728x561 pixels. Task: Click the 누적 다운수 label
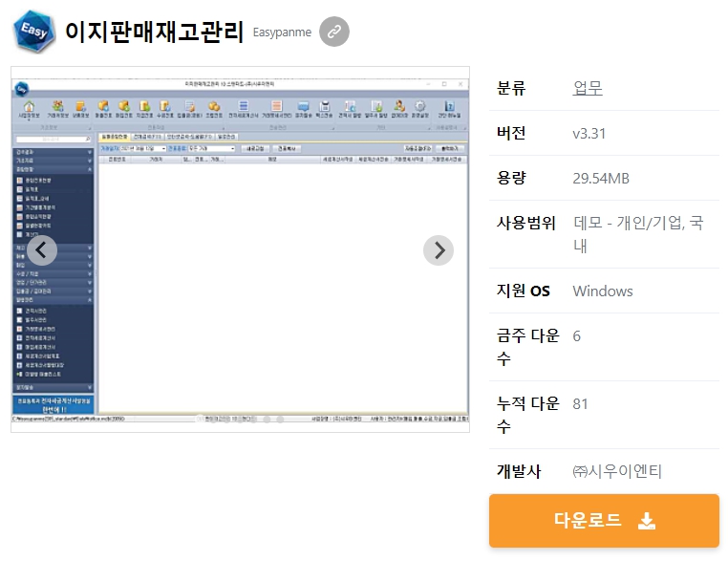528,415
